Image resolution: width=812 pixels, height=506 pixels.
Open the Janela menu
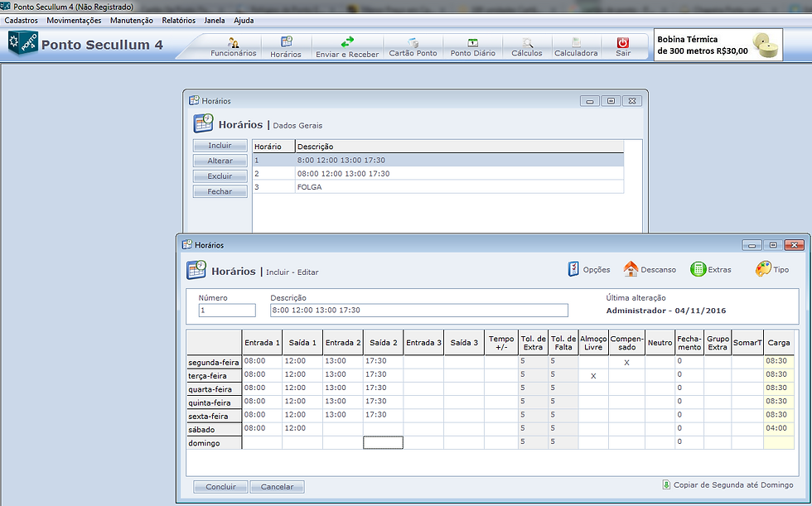[215, 20]
